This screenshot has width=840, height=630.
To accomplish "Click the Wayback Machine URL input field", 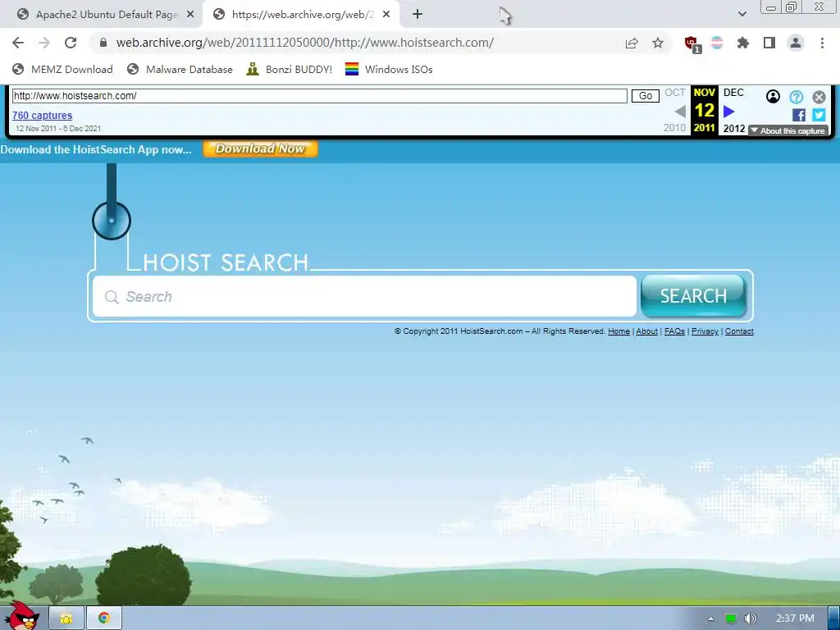I will [319, 96].
